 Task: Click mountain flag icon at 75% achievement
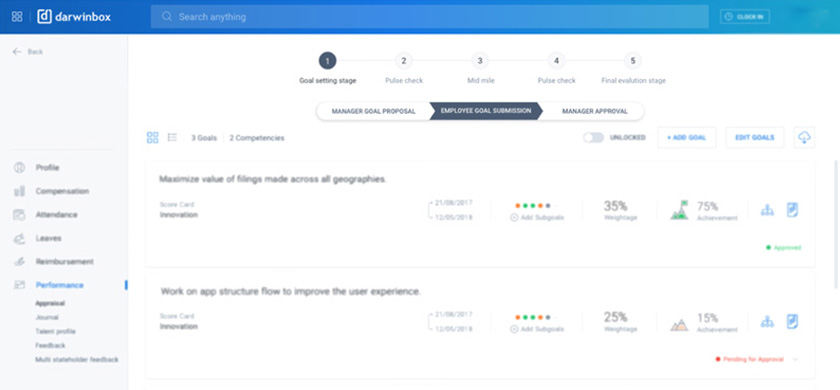point(679,210)
